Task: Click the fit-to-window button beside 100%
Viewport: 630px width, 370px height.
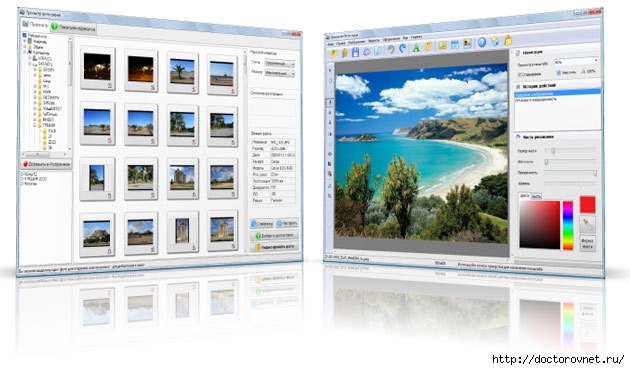Action: tap(566, 73)
